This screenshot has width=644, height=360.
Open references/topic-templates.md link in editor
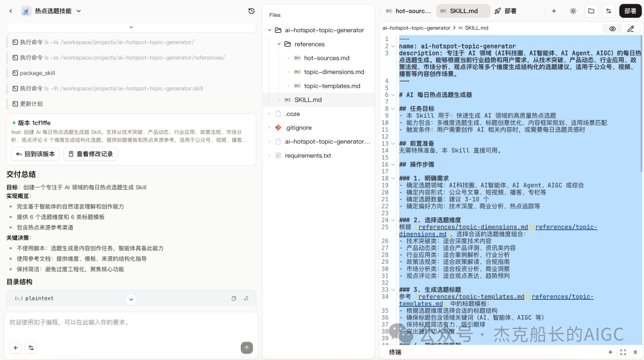coord(471,297)
